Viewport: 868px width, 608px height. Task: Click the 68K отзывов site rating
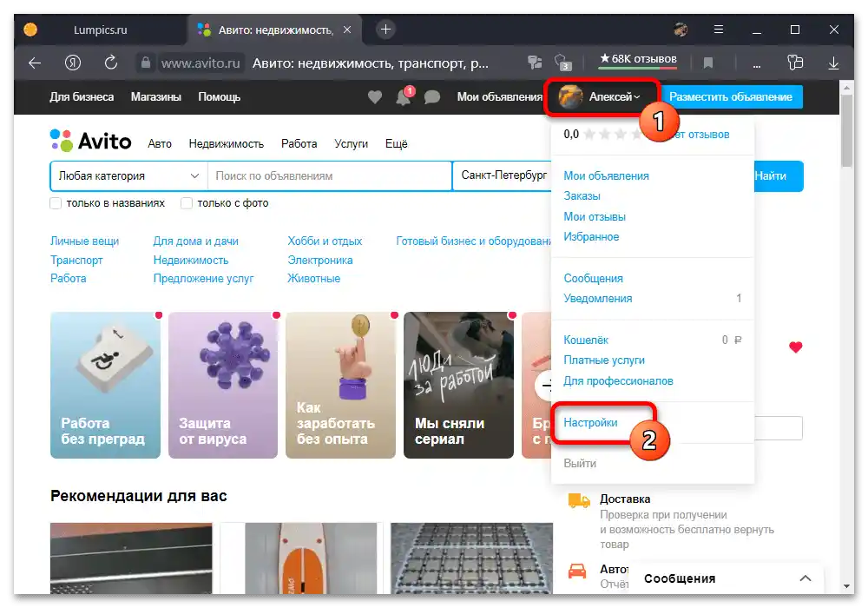click(x=638, y=59)
